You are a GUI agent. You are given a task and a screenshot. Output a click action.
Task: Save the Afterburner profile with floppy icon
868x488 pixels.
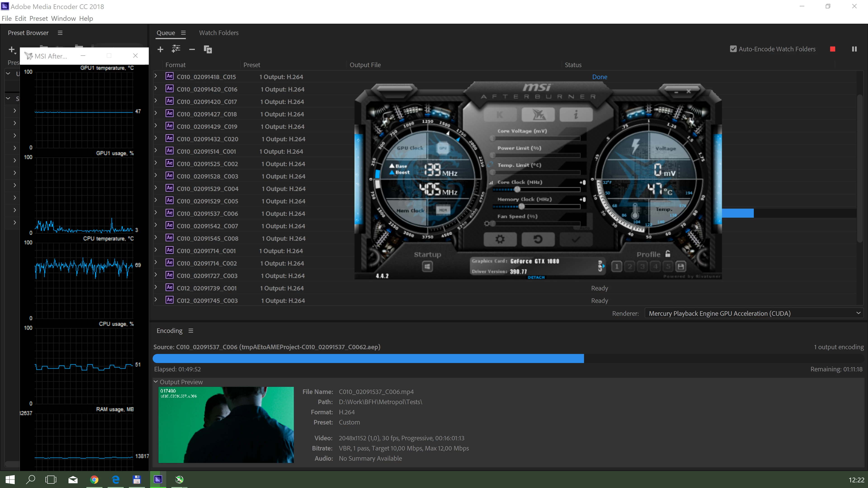click(x=681, y=267)
